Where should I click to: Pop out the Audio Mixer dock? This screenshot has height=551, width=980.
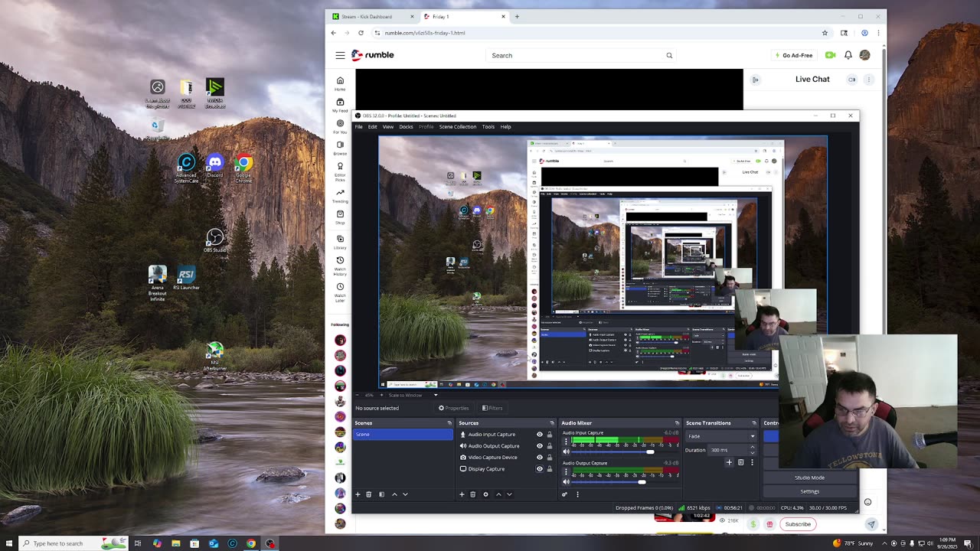click(677, 423)
